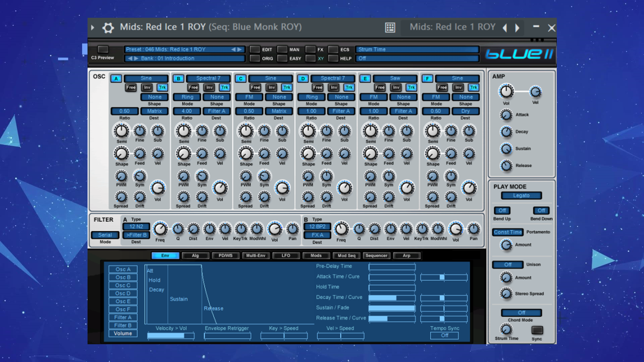The width and height of the screenshot is (644, 362).
Task: Click the Tempo Sync Off button
Action: tap(444, 336)
